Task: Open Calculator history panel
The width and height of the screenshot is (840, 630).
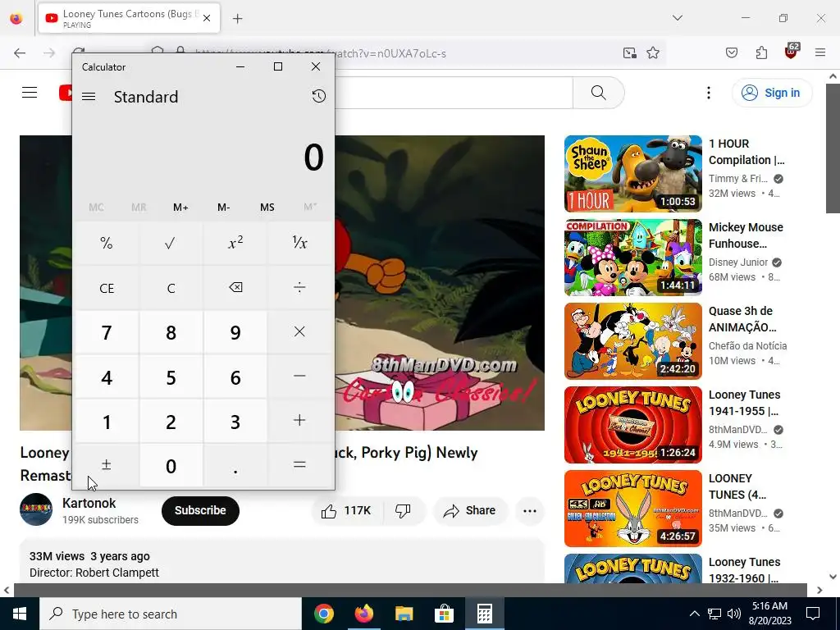Action: coord(319,96)
